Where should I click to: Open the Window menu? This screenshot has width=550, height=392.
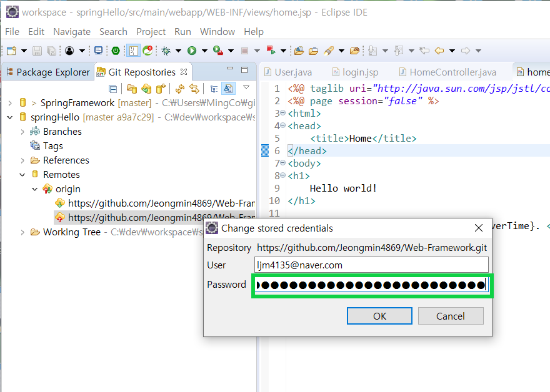pos(217,32)
